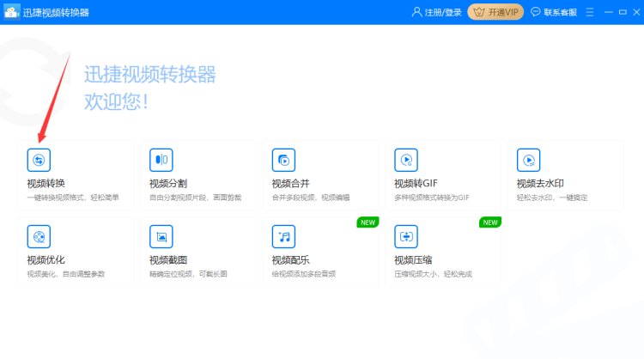
Task: Select the 视频优化 video optimize icon
Action: coord(39,236)
